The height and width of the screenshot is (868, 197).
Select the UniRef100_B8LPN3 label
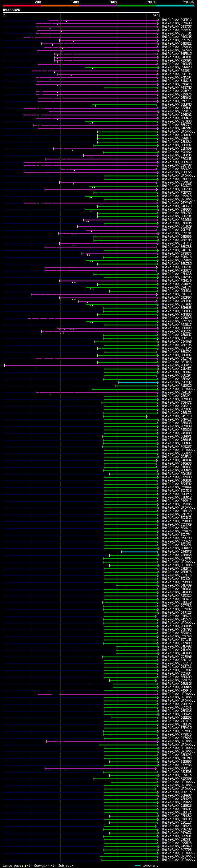tap(177, 104)
